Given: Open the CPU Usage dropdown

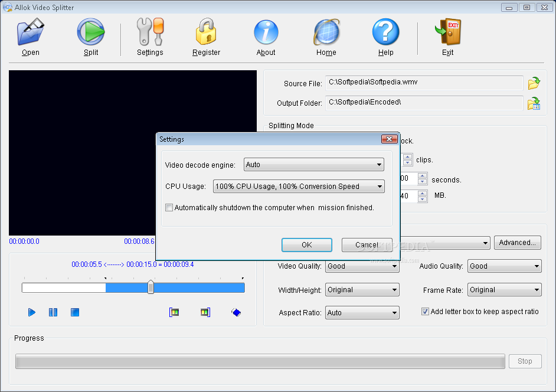Looking at the screenshot, I should coord(299,186).
